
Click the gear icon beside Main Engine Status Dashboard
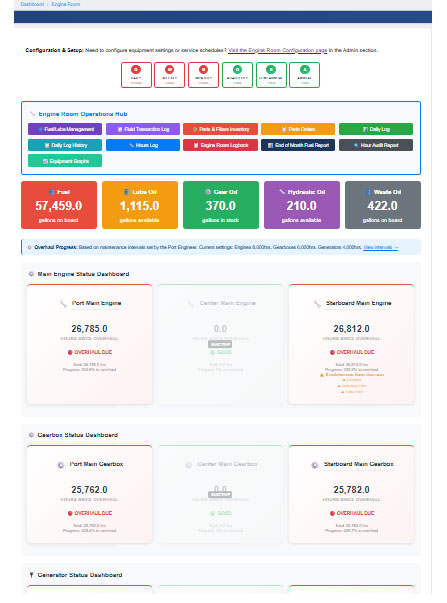[x=31, y=274]
